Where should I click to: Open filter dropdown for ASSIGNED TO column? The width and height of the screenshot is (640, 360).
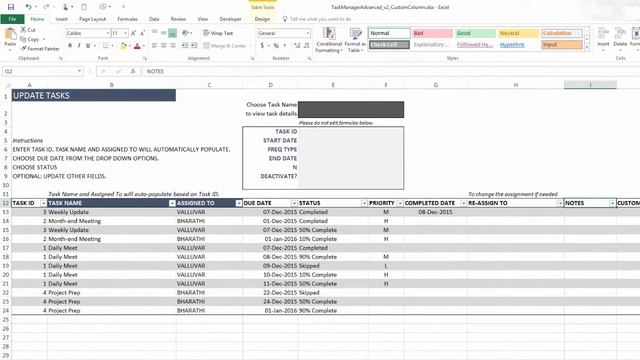[x=238, y=203]
